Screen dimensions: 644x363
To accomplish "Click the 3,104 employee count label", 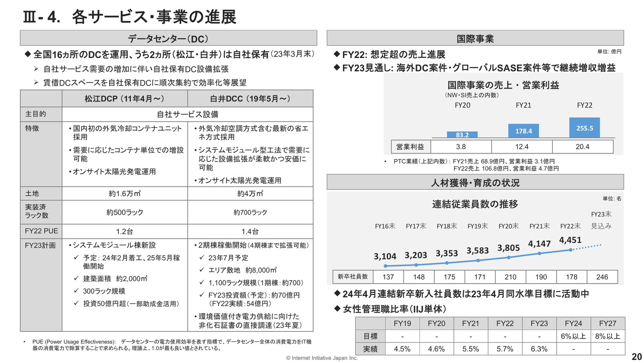I will (385, 256).
